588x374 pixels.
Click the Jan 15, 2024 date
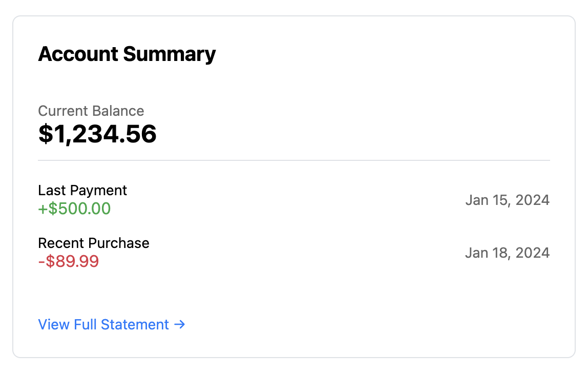pyautogui.click(x=507, y=200)
